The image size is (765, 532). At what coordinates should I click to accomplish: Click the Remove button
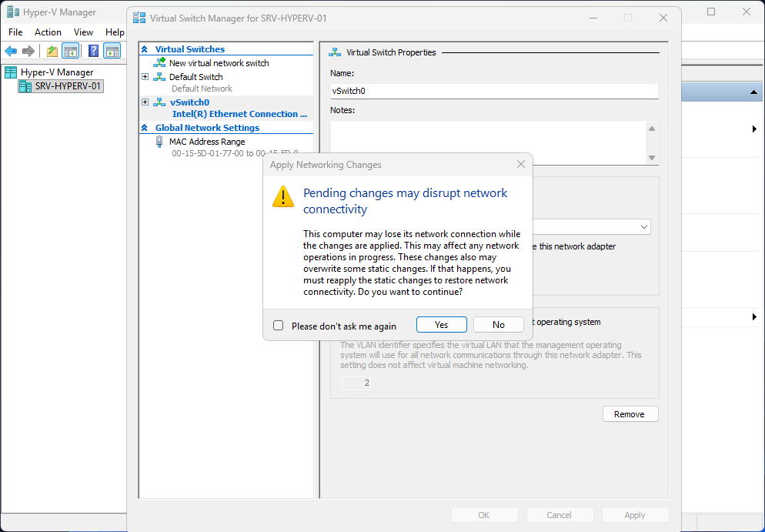click(630, 413)
